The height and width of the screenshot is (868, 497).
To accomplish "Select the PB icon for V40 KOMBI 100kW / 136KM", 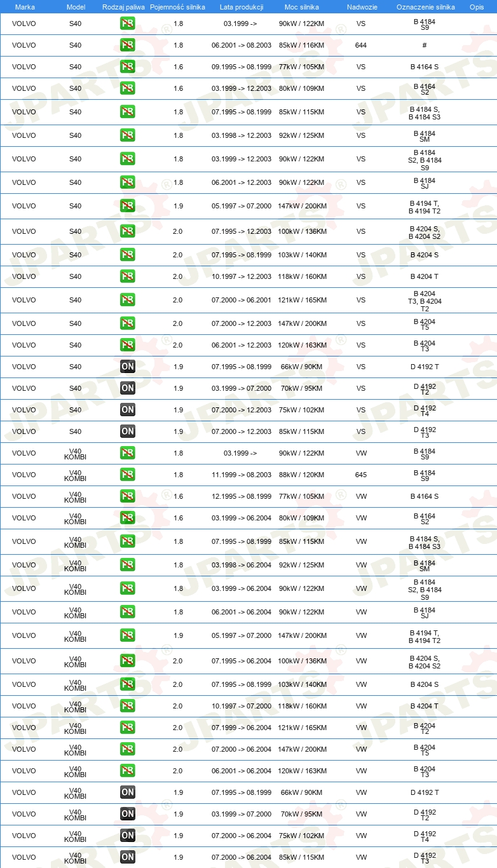I will pos(127,661).
